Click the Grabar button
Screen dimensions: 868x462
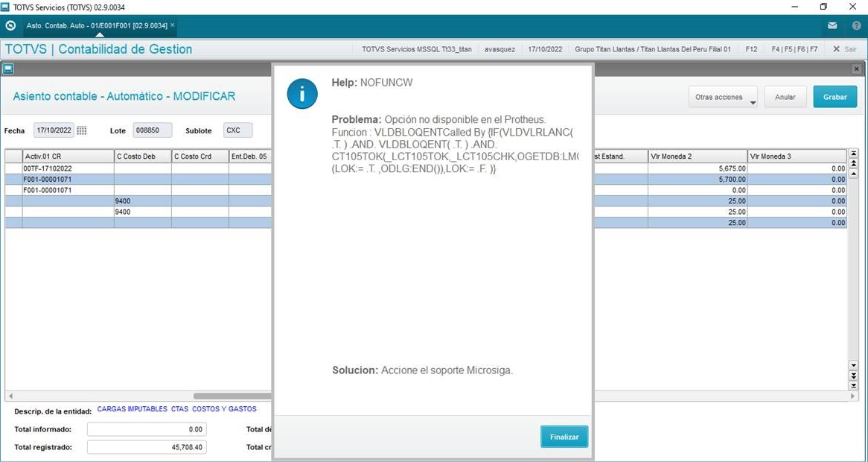[835, 97]
